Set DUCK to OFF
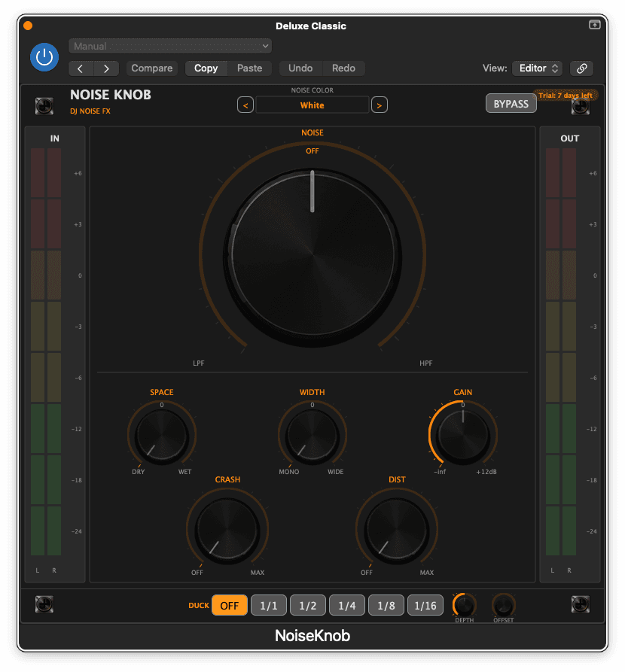The image size is (625, 672). [230, 605]
